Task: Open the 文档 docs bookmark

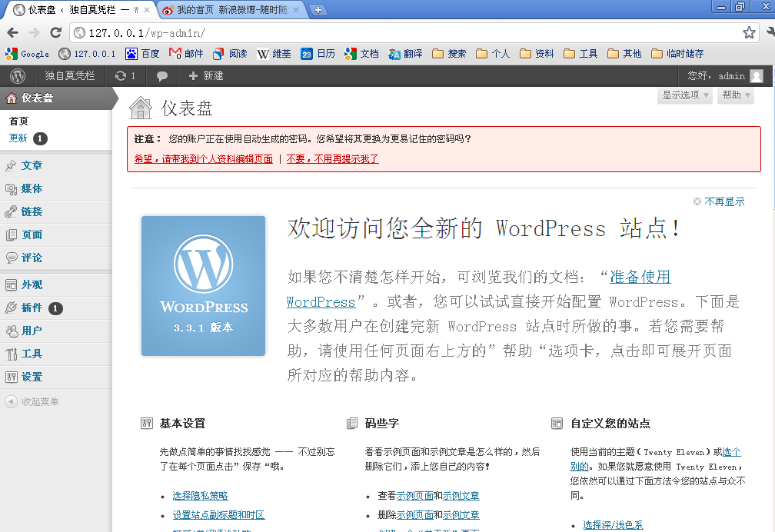Action: [x=362, y=53]
